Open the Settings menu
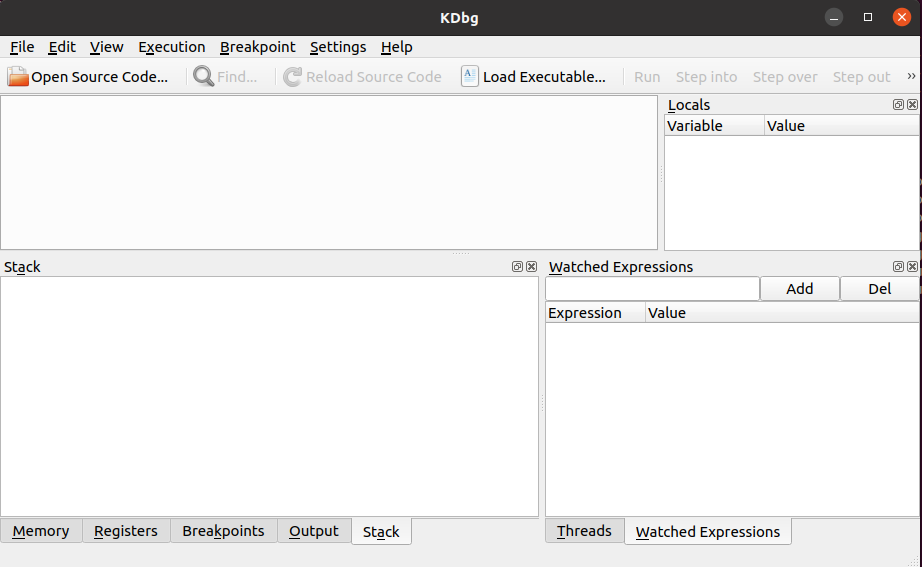 [338, 47]
